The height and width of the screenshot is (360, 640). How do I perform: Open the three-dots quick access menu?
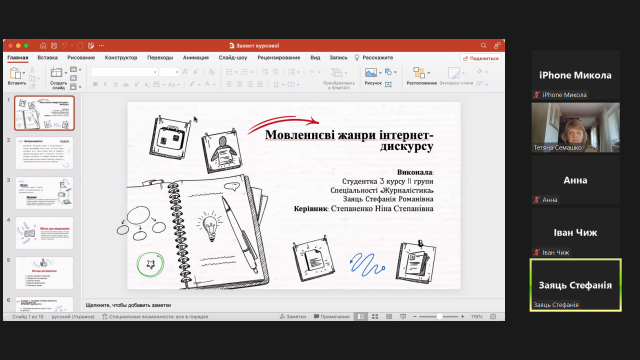coord(101,46)
